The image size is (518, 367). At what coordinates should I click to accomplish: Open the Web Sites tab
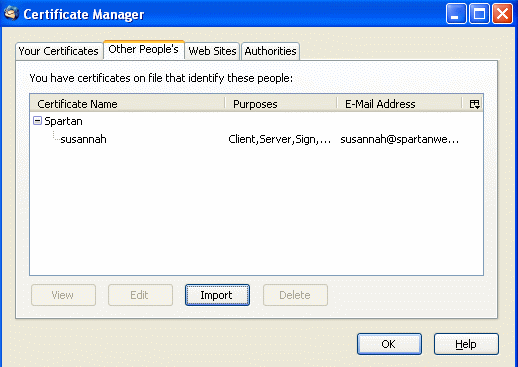coord(212,51)
